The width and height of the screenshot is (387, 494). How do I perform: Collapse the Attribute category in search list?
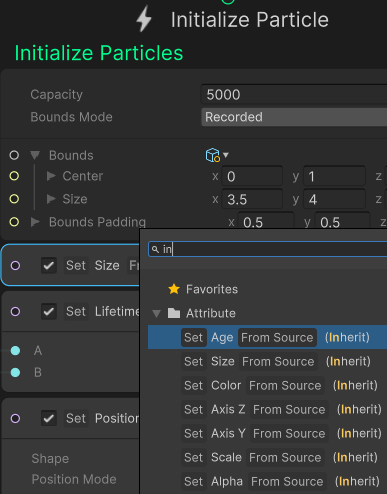(156, 313)
